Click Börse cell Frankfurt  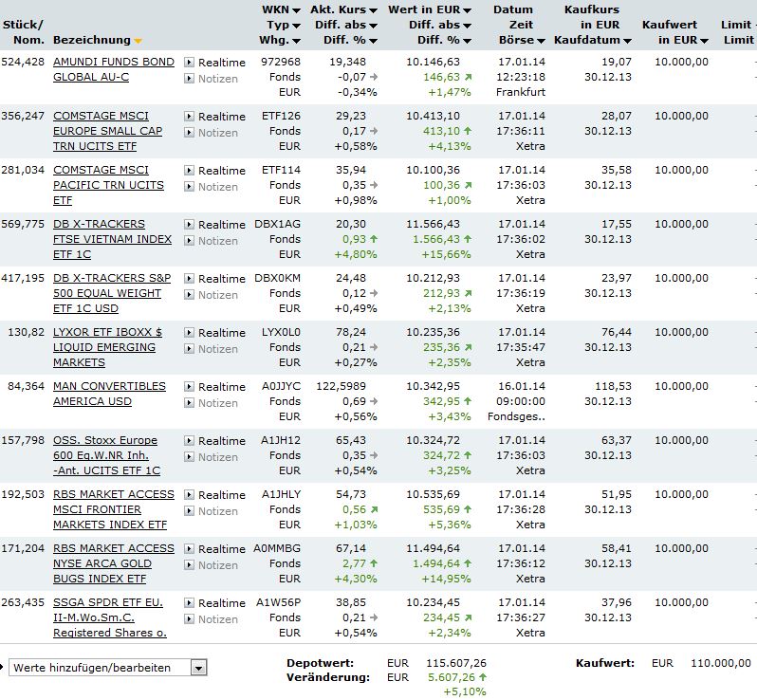521,92
